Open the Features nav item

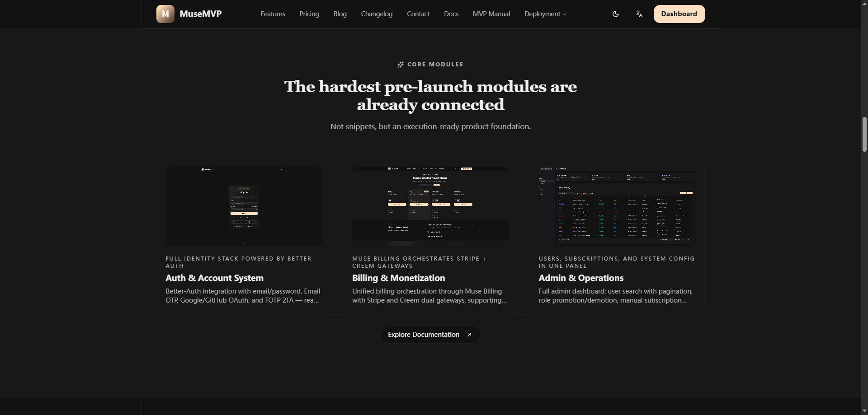pyautogui.click(x=272, y=14)
